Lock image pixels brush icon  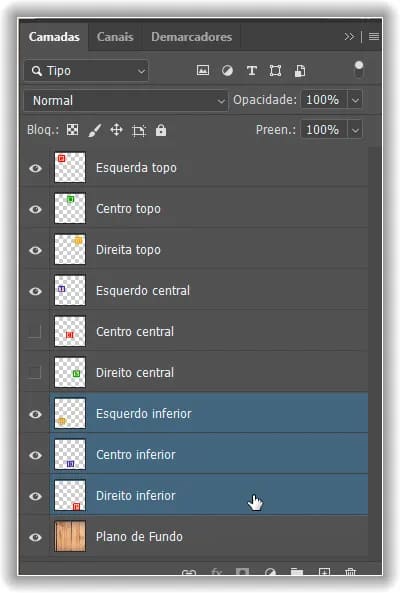(x=95, y=131)
